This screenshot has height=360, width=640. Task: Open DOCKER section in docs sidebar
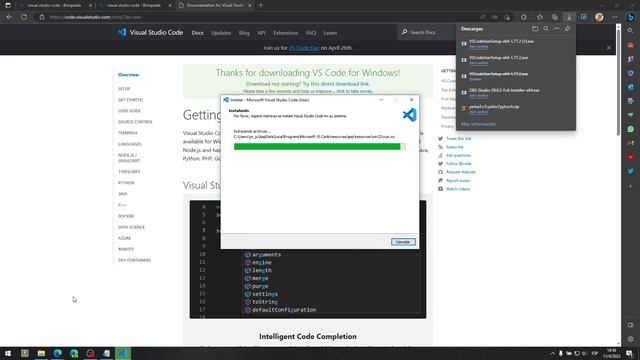point(126,216)
